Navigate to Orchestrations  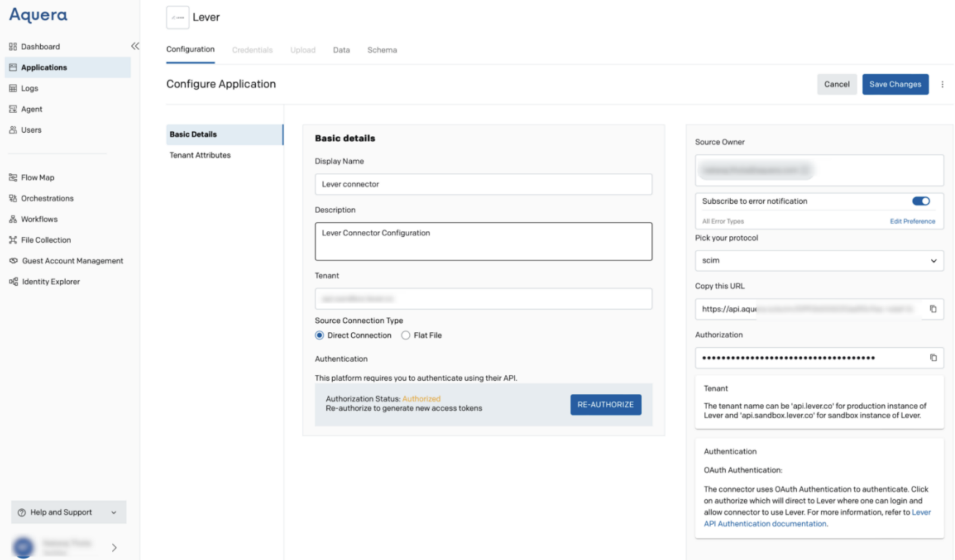tap(47, 198)
